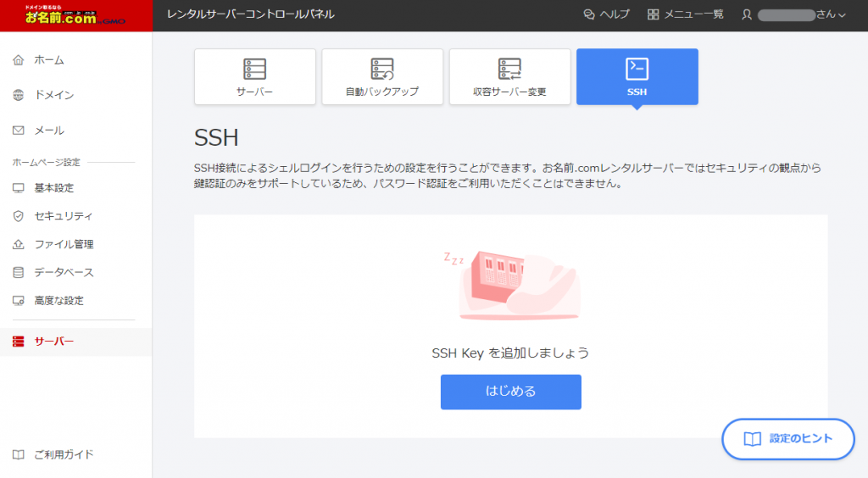Open ご利用ガイド in sidebar
The height and width of the screenshot is (478, 868).
tap(64, 454)
